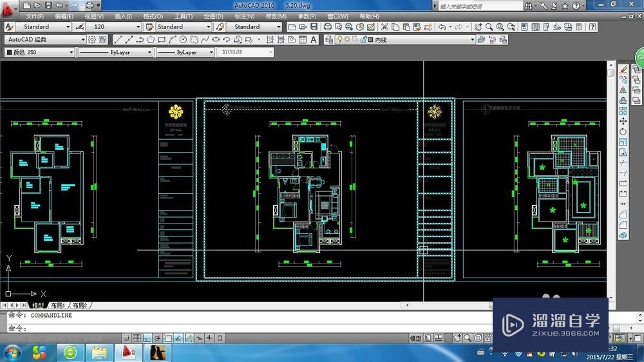
Task: Activate the Pan realtime tool
Action: (x=478, y=26)
